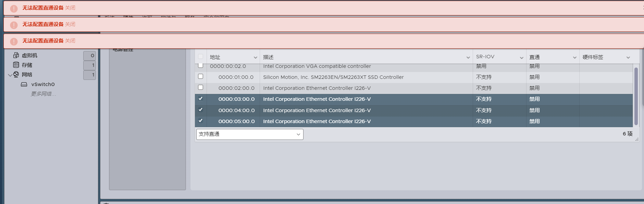This screenshot has width=644, height=204.
Task: Click the second error alert warning icon
Action: [14, 25]
